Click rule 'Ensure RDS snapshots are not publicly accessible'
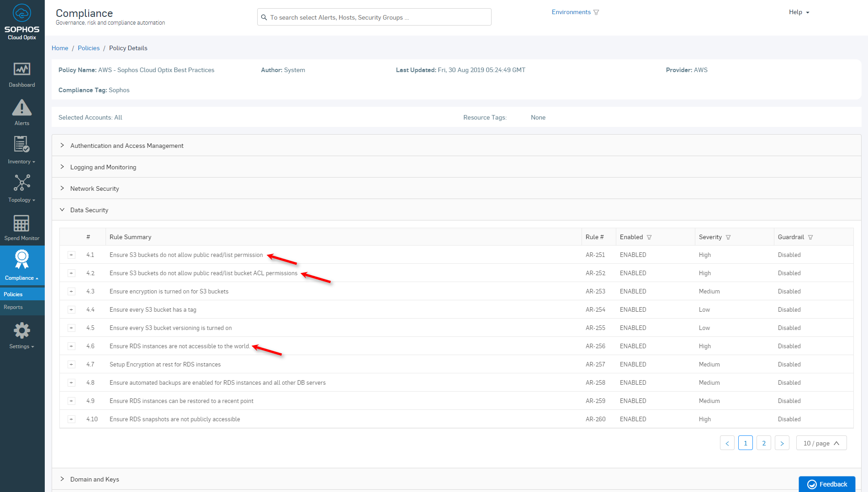 point(175,419)
